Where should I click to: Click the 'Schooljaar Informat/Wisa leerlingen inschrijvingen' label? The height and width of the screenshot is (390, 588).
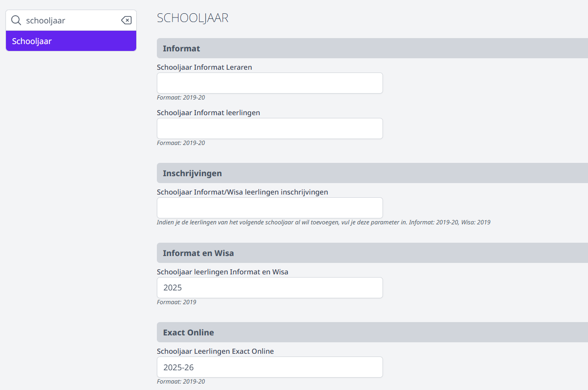coord(243,192)
